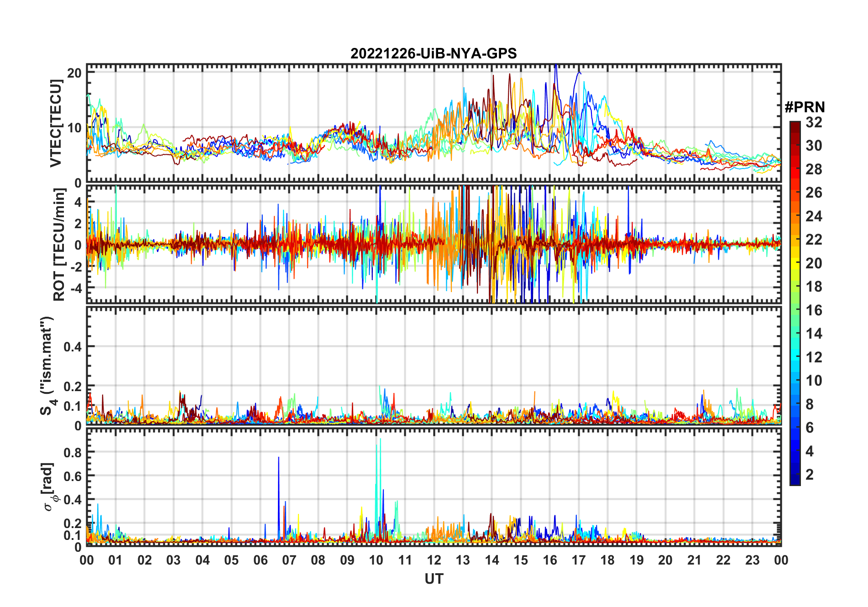
Task: Click the 10 tick on the VTEC axis
Action: 75,128
